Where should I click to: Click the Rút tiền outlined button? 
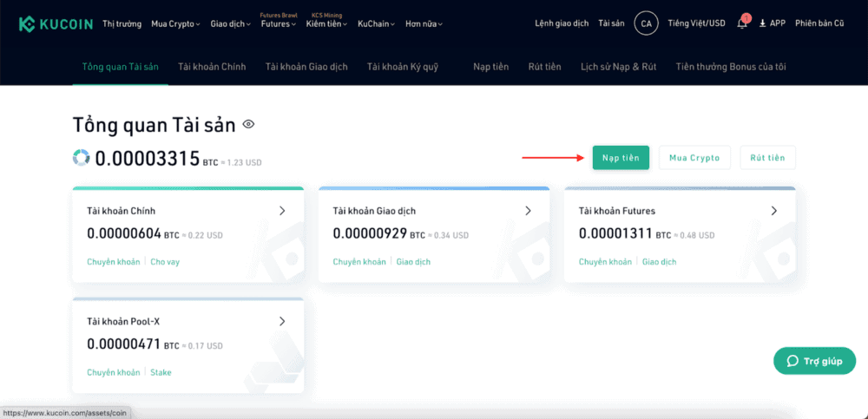click(767, 158)
